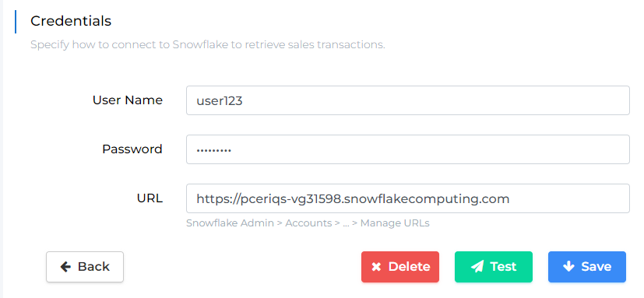The width and height of the screenshot is (644, 298).
Task: Click the description about retrieving sales transactions
Action: [x=208, y=45]
